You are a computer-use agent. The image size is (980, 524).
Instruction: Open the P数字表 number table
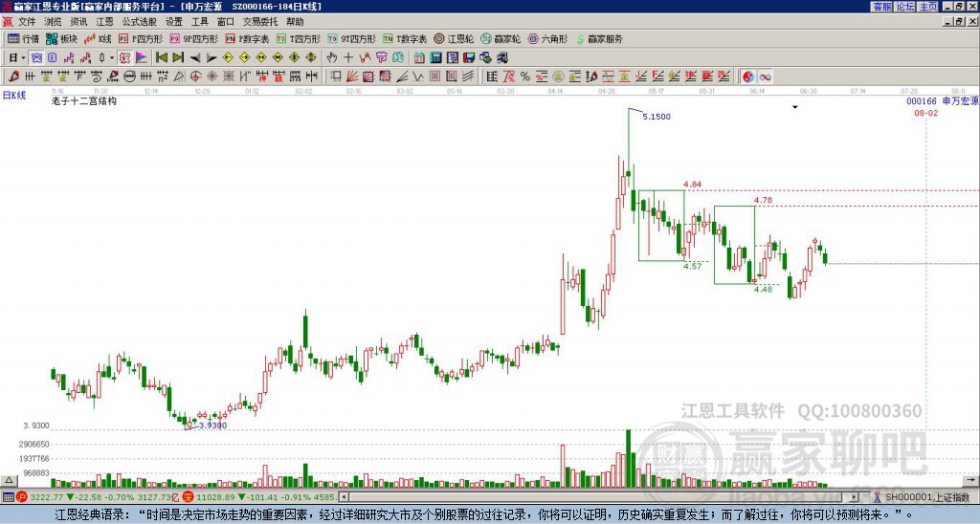(x=247, y=38)
